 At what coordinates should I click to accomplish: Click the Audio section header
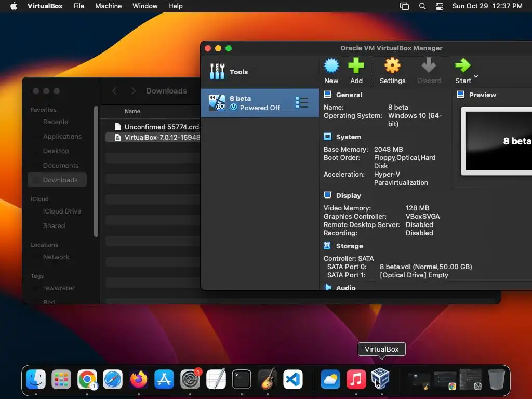click(345, 288)
